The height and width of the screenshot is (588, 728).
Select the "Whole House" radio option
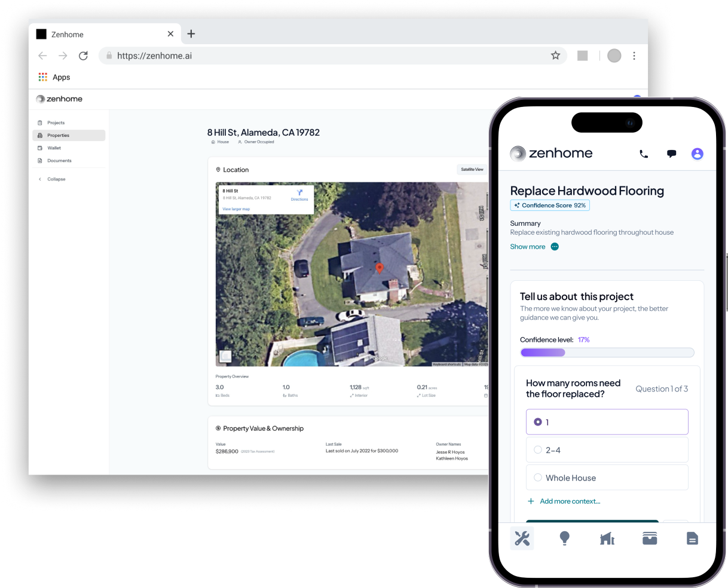tap(607, 477)
